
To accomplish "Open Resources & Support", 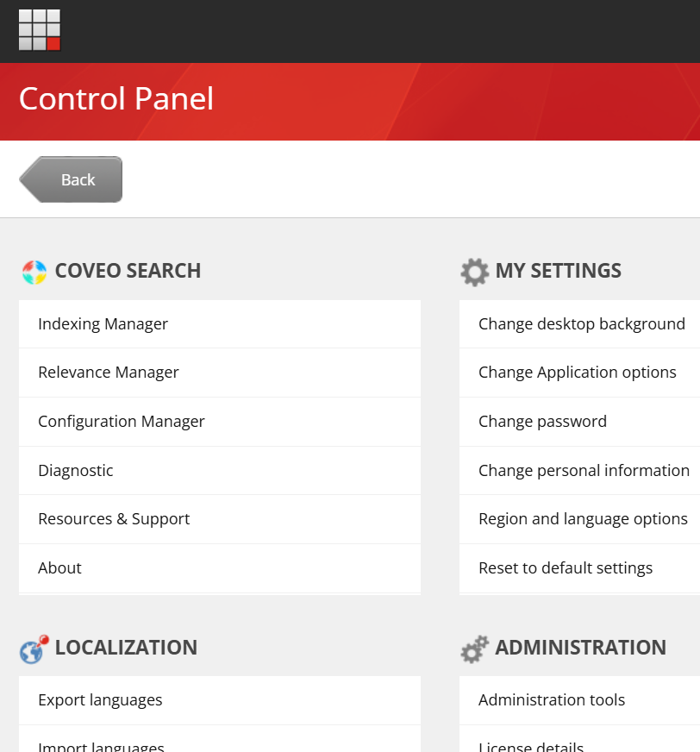I will click(114, 519).
